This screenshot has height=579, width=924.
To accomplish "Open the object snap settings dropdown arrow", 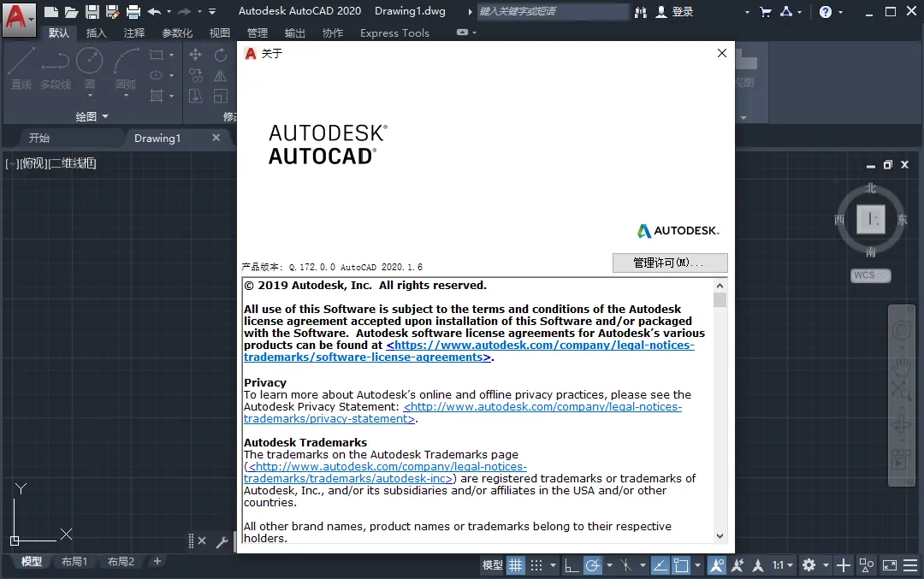I will pos(698,565).
